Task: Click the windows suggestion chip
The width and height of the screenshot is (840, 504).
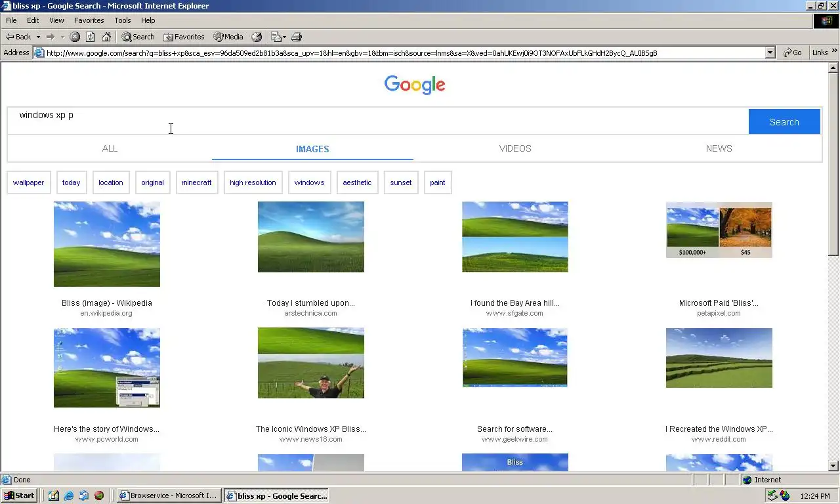Action: [x=309, y=182]
